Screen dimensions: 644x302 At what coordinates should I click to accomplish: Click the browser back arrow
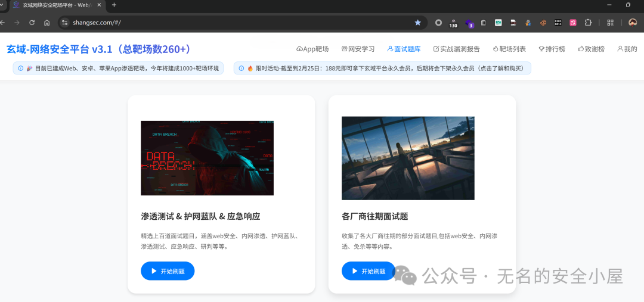pyautogui.click(x=2, y=23)
